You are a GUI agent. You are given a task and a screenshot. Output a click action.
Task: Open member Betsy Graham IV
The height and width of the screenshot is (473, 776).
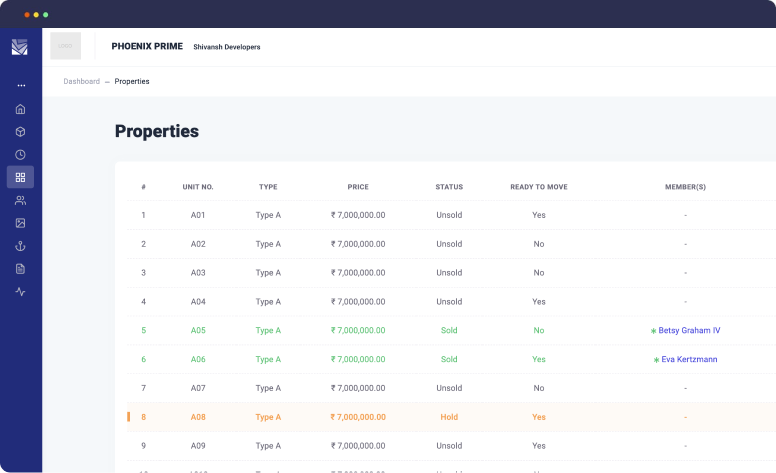click(x=689, y=330)
